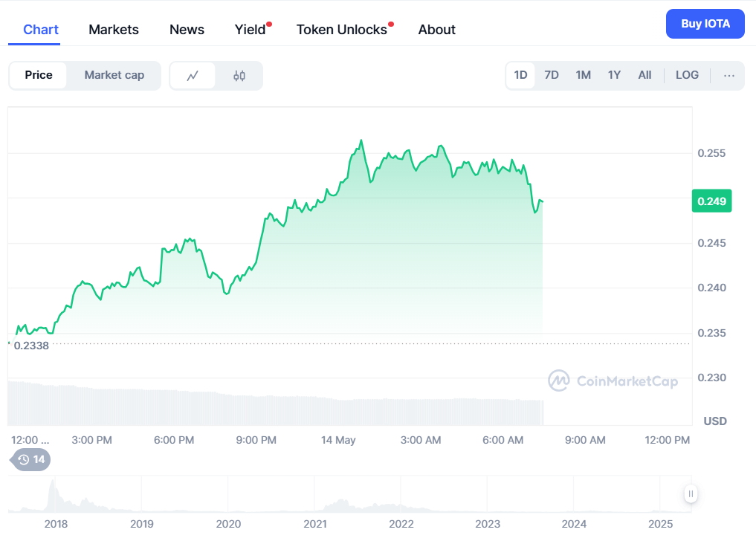756x544 pixels.
Task: Click 2023 on the history timeline
Action: 488,524
